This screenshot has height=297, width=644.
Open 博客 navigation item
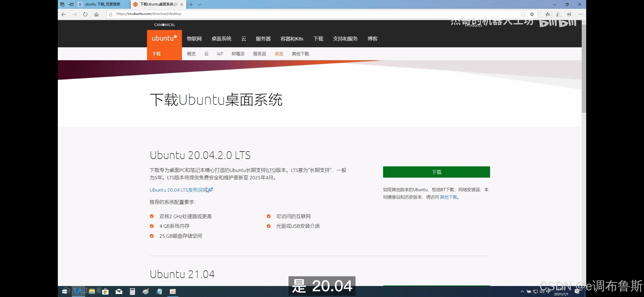coord(372,38)
